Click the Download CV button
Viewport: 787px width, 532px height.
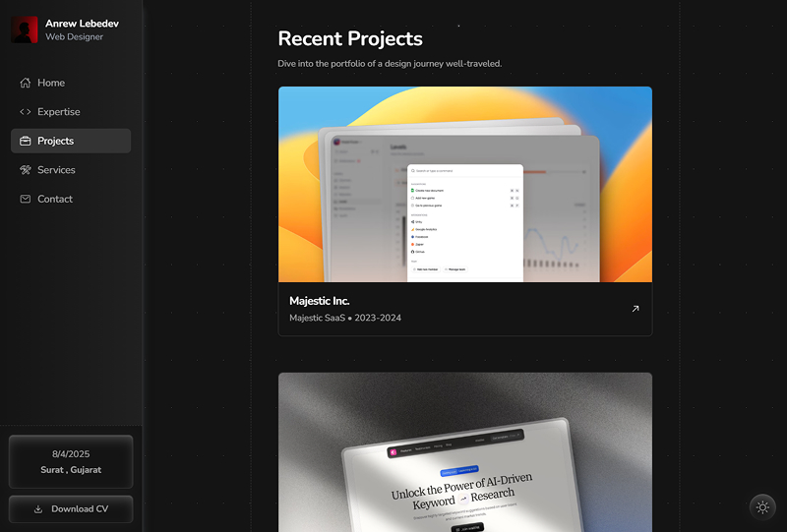[71, 509]
